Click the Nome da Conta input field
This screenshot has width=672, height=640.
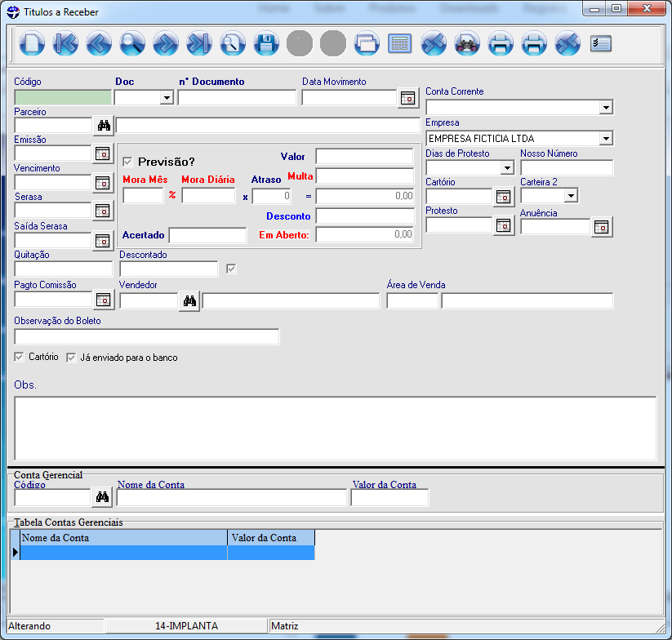tap(231, 497)
